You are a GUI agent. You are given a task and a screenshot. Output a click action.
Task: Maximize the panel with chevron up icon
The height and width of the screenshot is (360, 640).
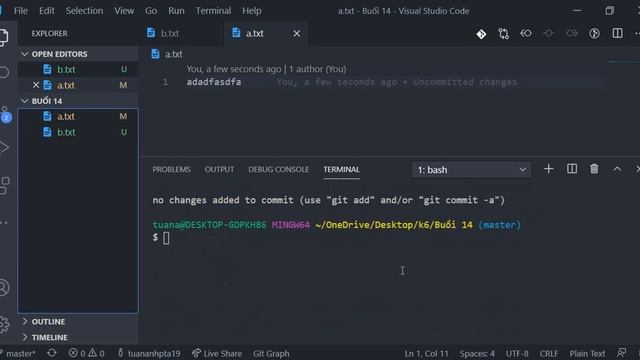pyautogui.click(x=617, y=169)
